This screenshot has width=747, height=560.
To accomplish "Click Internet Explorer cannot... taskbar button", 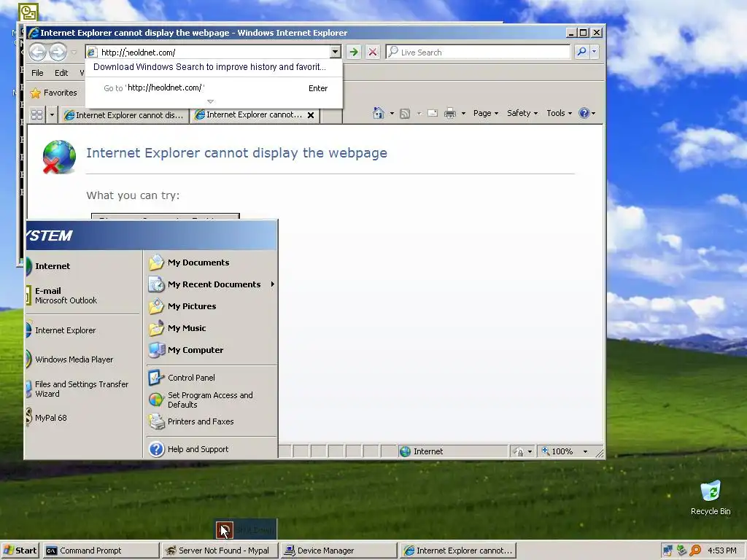I will pyautogui.click(x=458, y=551).
